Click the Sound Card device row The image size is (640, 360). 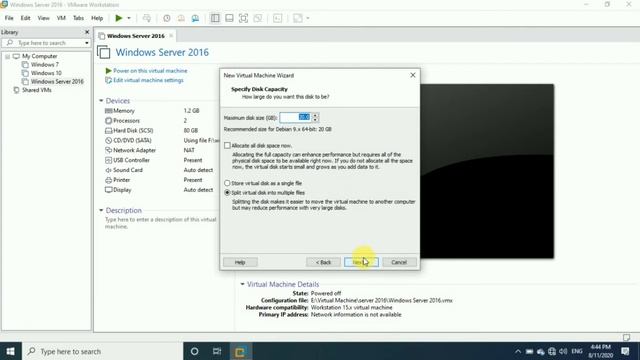pos(161,170)
